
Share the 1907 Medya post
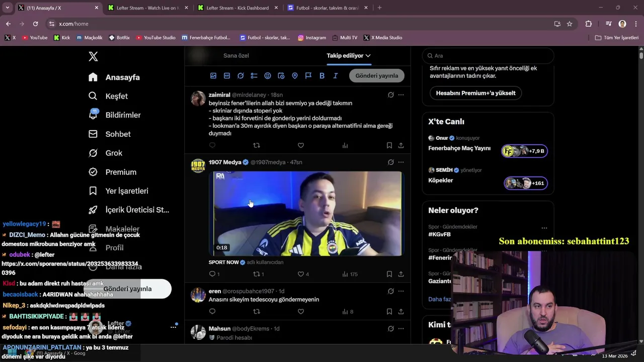pyautogui.click(x=401, y=274)
